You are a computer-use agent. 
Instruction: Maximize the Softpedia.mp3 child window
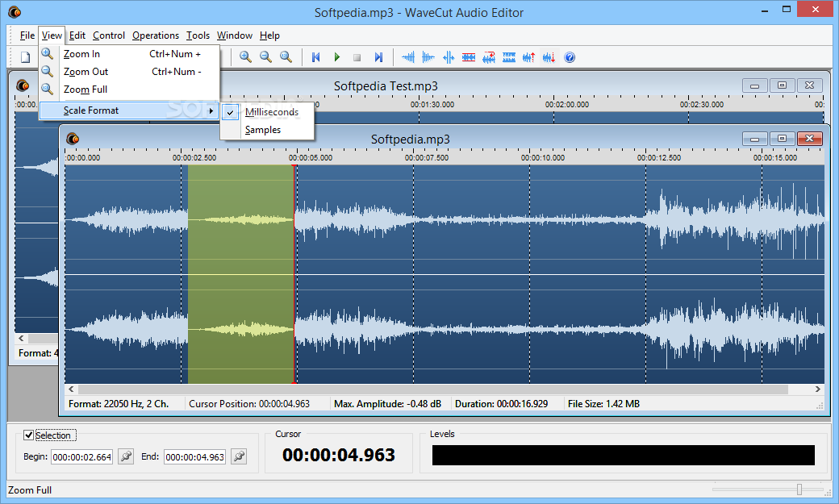click(x=782, y=140)
